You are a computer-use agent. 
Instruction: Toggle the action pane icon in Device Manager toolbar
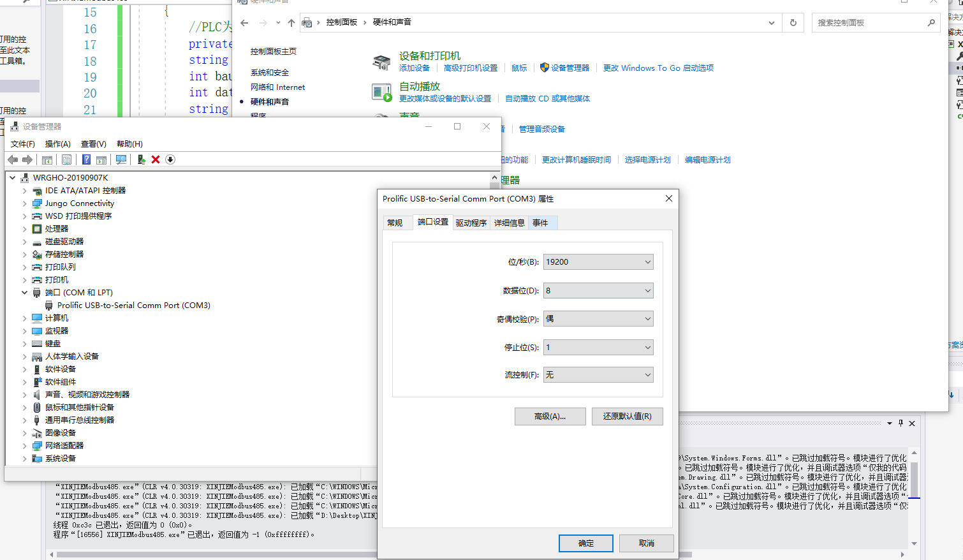[x=101, y=159]
